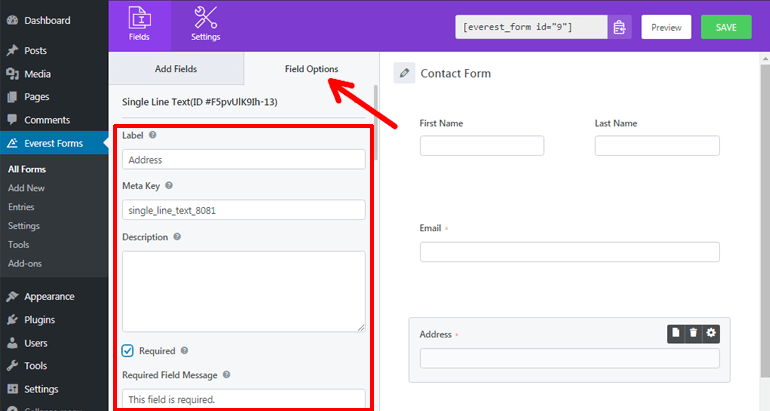Click the Required Field Message input
Viewport: 770px width, 411px height.
coord(244,399)
